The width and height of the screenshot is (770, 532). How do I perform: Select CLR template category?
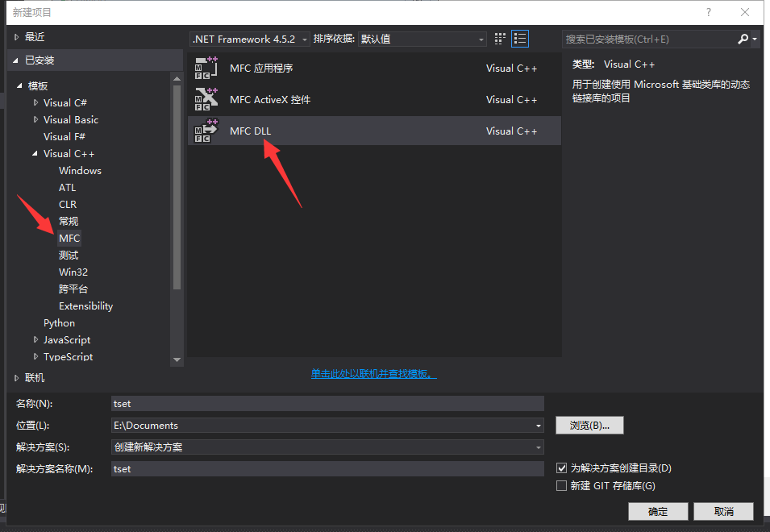pyautogui.click(x=68, y=204)
